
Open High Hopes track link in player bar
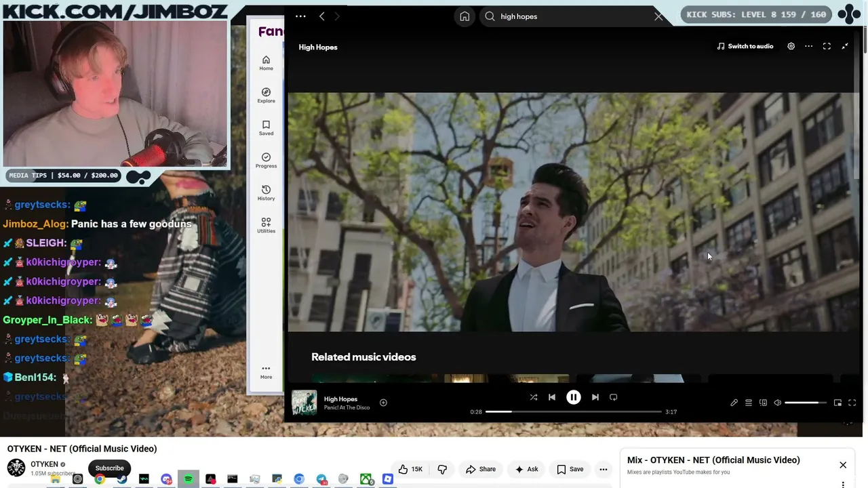(340, 399)
